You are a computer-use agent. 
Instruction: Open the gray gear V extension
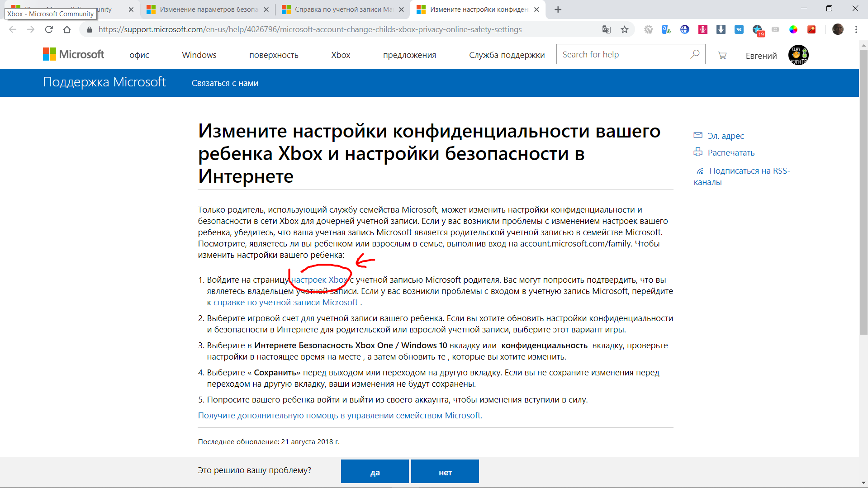pos(649,29)
